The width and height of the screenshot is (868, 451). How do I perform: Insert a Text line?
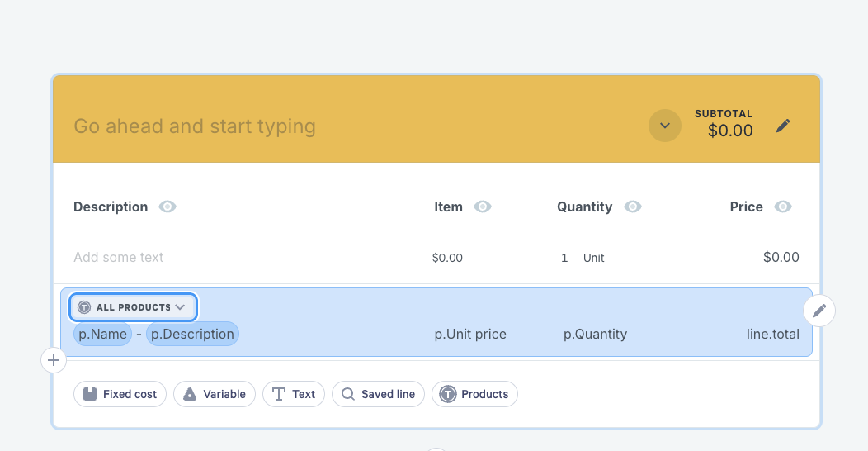click(x=294, y=394)
